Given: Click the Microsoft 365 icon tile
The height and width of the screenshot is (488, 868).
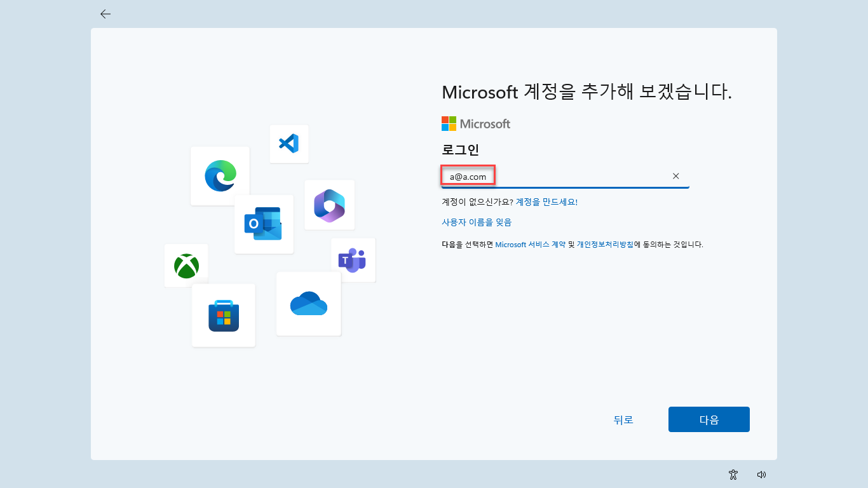Looking at the screenshot, I should tap(329, 205).
